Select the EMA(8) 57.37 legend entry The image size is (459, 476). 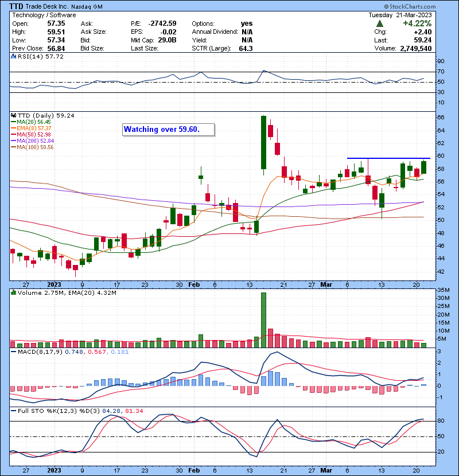[x=30, y=128]
